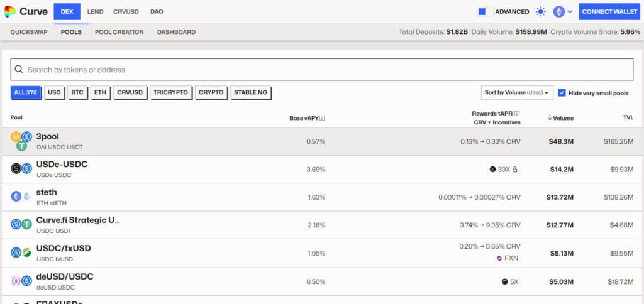Go to QUICKSWAP page
The height and width of the screenshot is (304, 644).
coord(29,32)
